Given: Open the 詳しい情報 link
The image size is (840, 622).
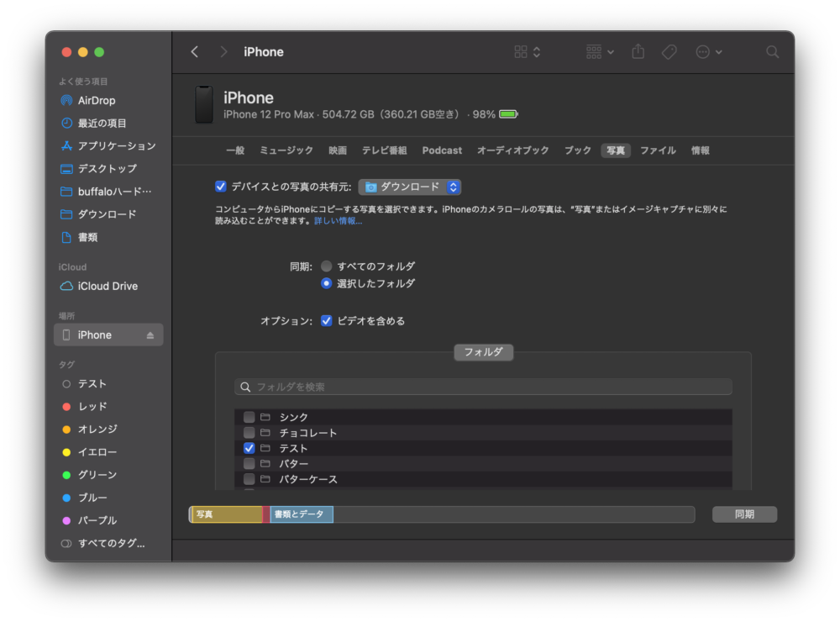Looking at the screenshot, I should (338, 221).
